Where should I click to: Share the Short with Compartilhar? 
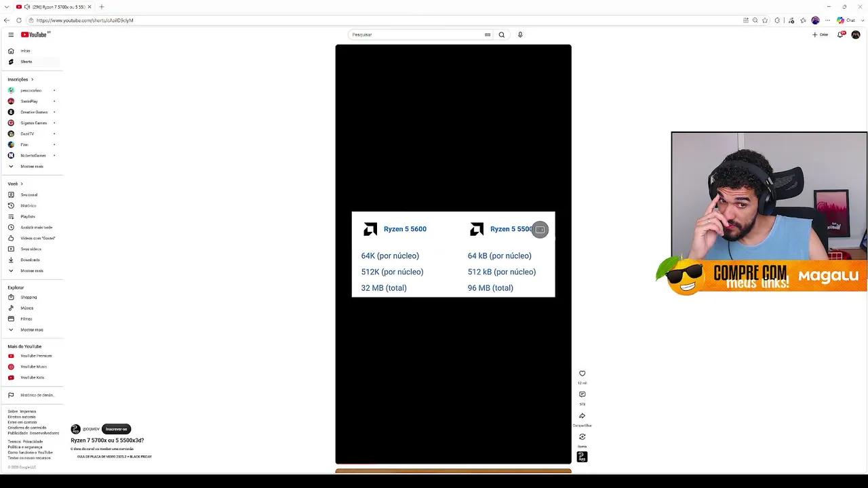pyautogui.click(x=582, y=416)
